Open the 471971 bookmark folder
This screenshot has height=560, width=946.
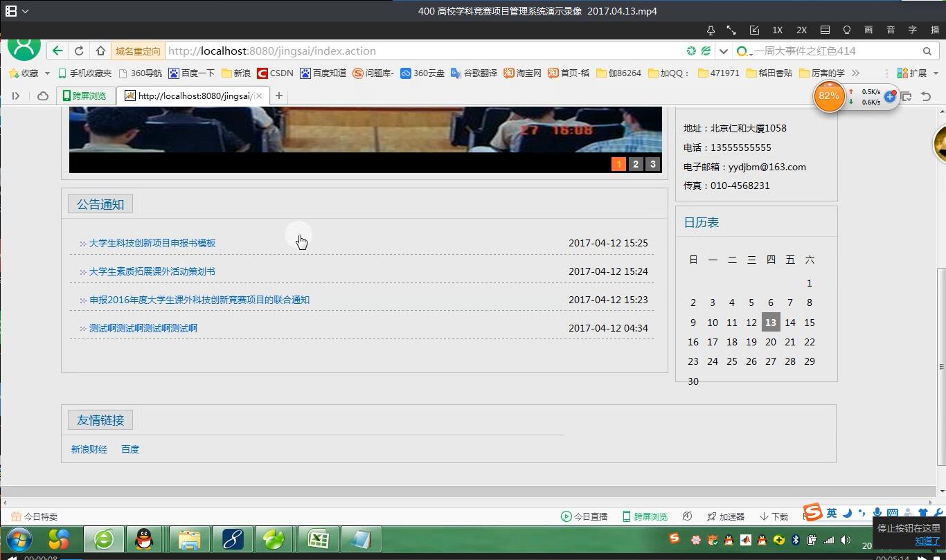[719, 73]
